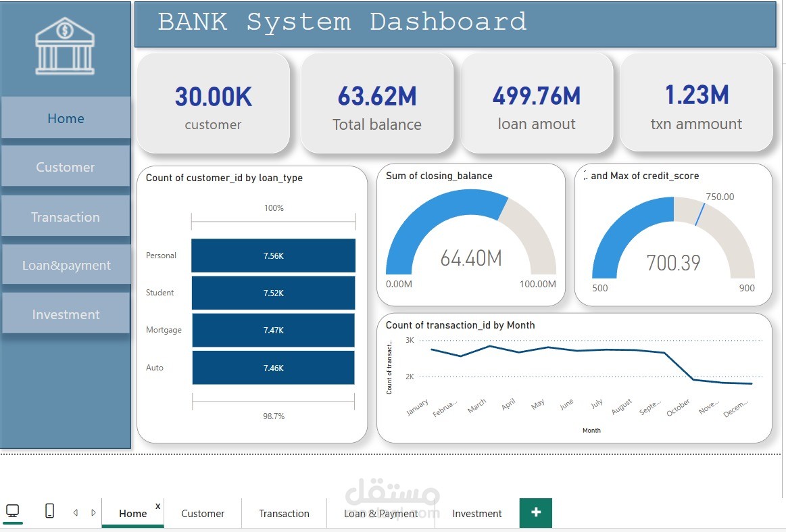Select the desktop view icon

tap(14, 512)
